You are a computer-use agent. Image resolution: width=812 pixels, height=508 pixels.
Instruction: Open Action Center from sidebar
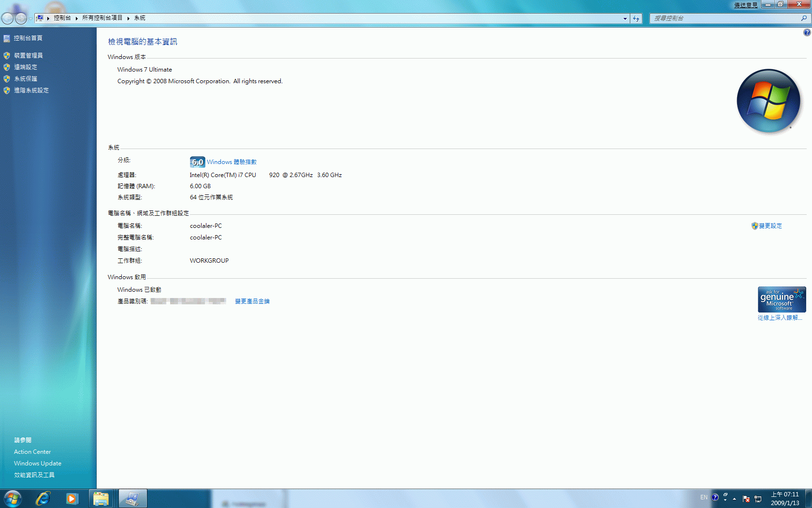(x=32, y=452)
